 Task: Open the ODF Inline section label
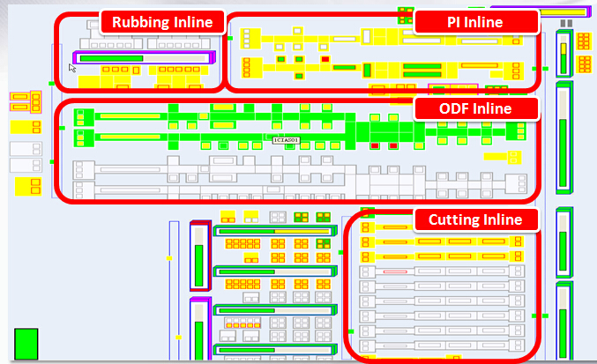(475, 108)
